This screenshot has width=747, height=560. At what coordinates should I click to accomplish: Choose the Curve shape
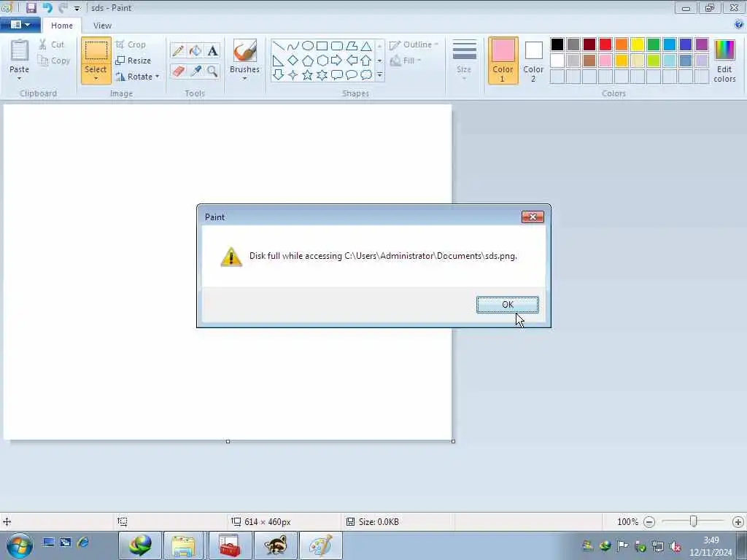click(x=293, y=46)
